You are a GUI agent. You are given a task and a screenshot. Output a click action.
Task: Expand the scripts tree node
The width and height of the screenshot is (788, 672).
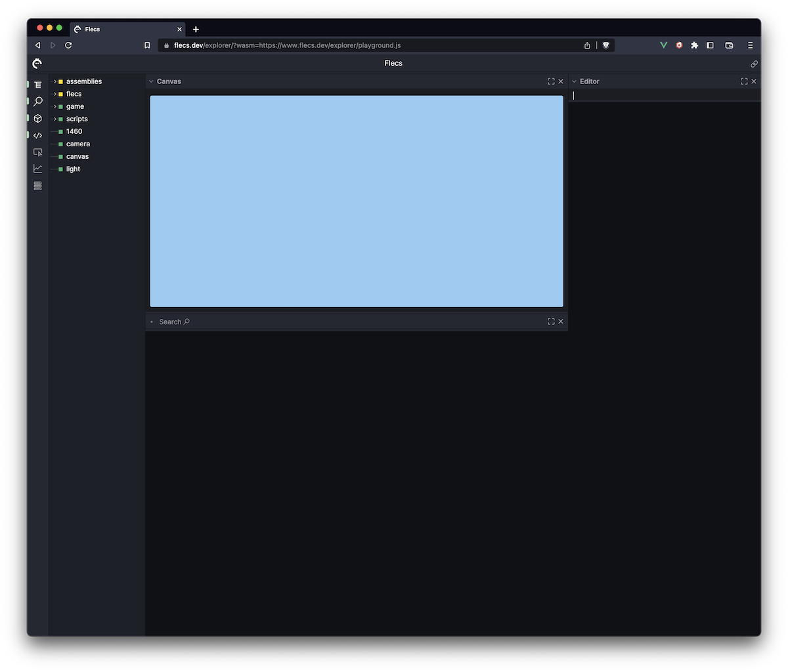(x=54, y=119)
